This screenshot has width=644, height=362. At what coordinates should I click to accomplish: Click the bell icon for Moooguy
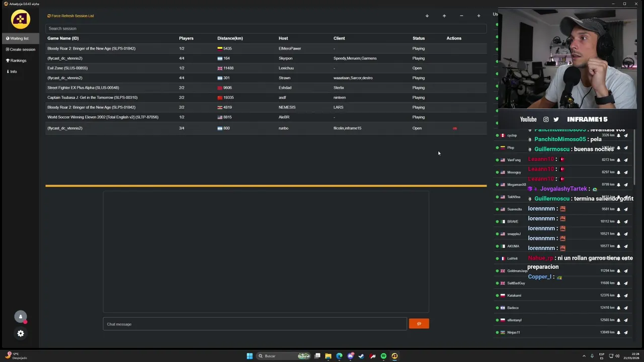(618, 172)
